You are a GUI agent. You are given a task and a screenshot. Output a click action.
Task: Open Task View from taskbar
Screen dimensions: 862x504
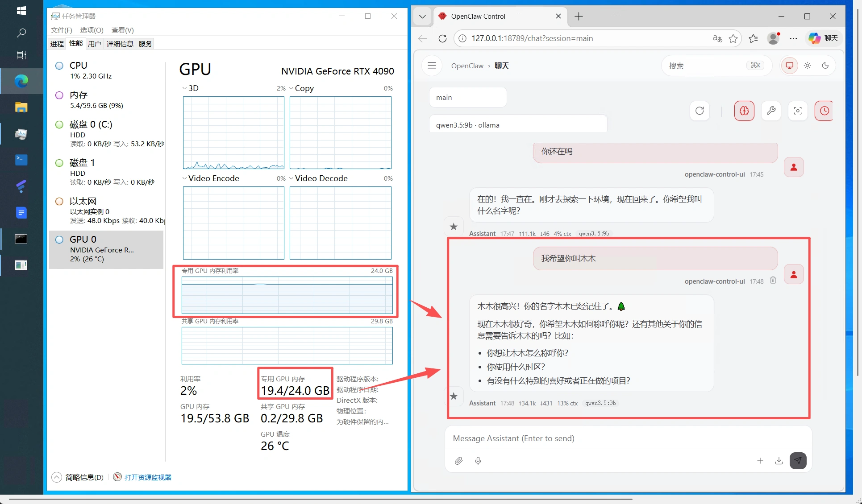tap(21, 55)
